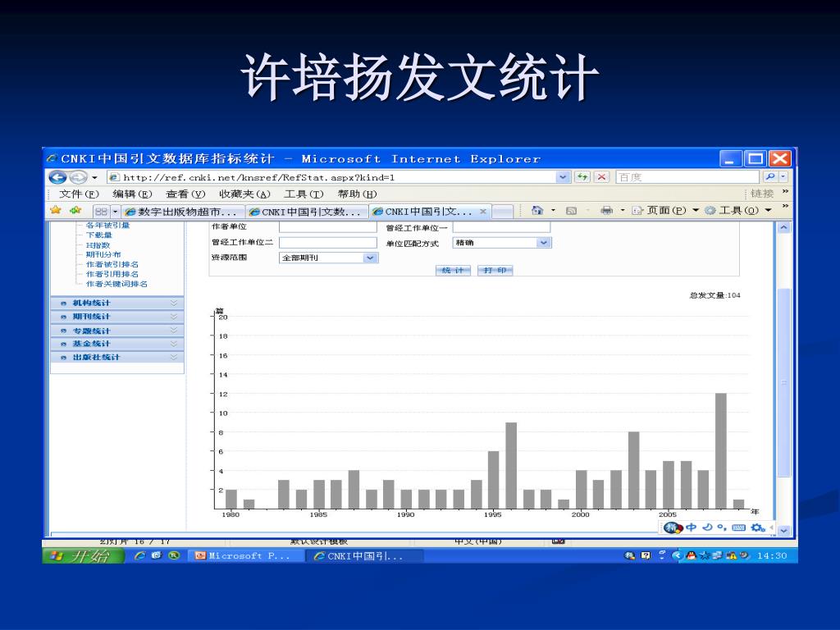840x630 pixels.
Task: Open the address bar history dropdown
Action: pos(563,177)
